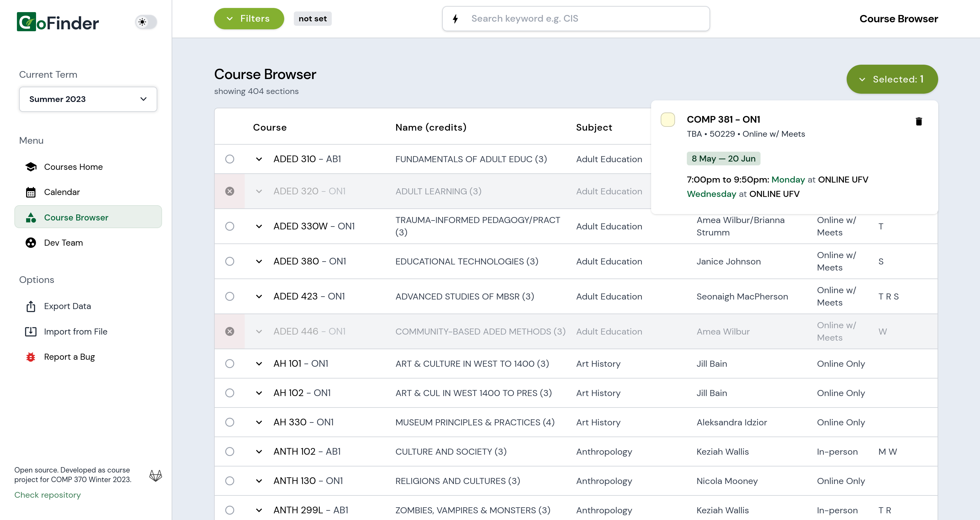The height and width of the screenshot is (520, 980).
Task: Open Calendar from the sidebar menu
Action: click(62, 192)
